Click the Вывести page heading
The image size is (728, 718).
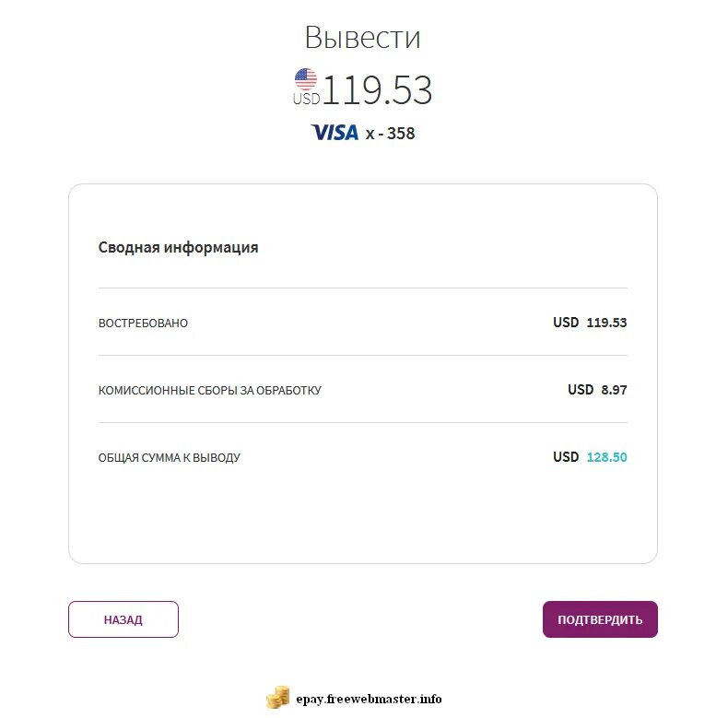point(363,38)
